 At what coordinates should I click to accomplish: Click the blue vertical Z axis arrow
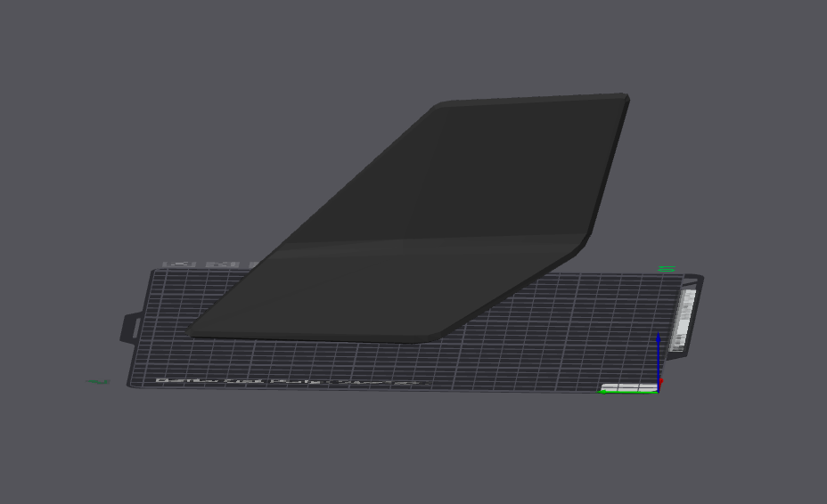click(x=659, y=362)
